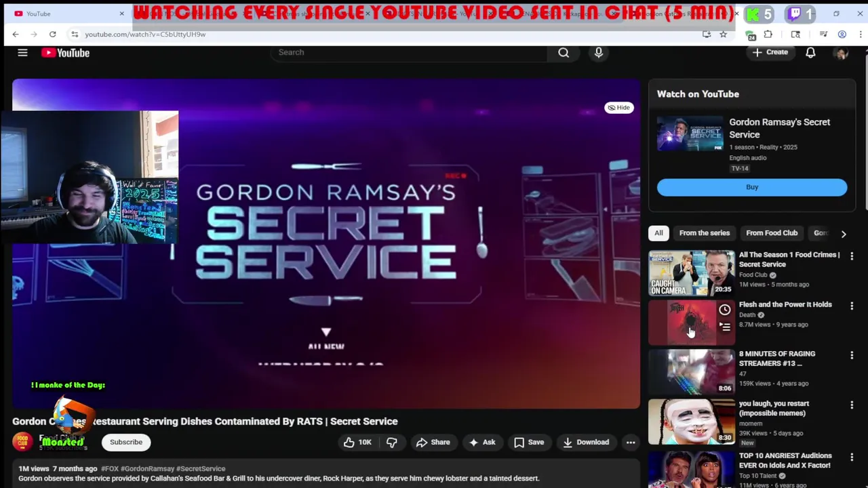Open the YouTube guide hamburger menu
The width and height of the screenshot is (868, 488).
pos(22,52)
